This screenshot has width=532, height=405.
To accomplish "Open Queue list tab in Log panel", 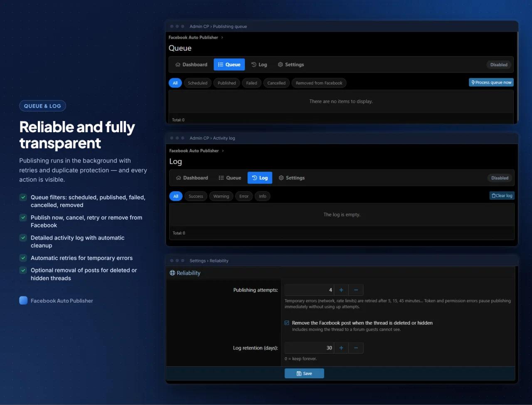I will (x=230, y=178).
